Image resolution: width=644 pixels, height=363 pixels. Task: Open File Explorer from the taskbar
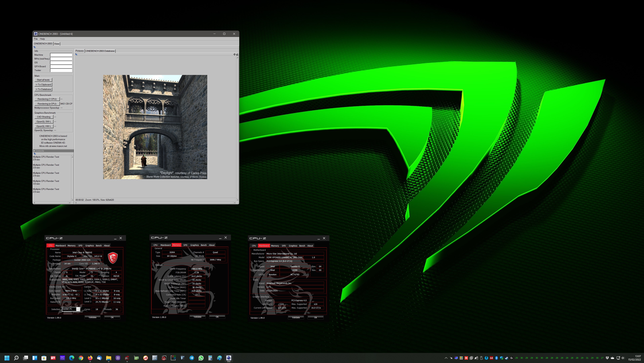(x=109, y=358)
